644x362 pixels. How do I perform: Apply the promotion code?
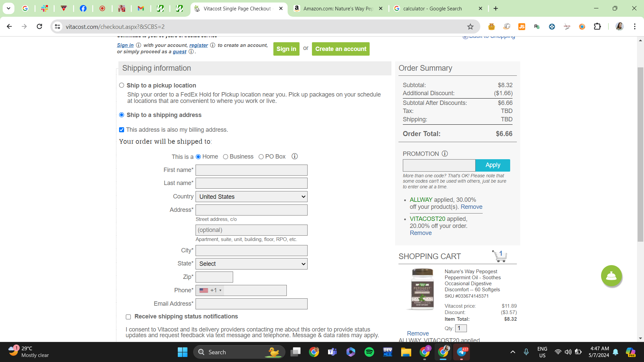pos(493,165)
